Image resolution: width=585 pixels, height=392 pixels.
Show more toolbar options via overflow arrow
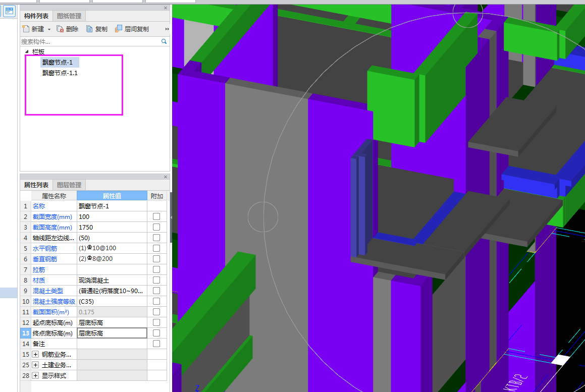point(167,29)
